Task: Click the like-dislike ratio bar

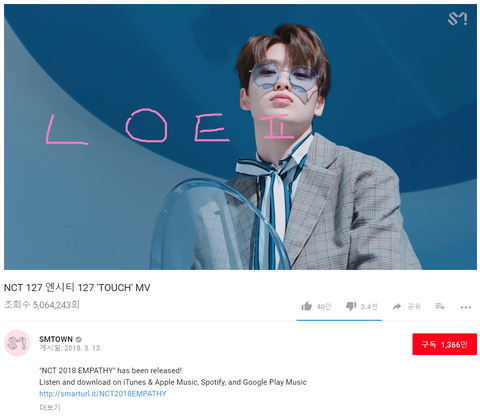Action: (339, 320)
